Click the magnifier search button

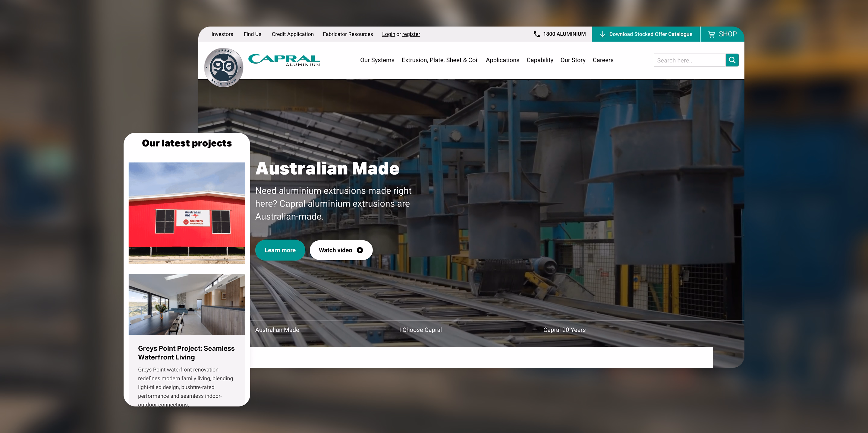(732, 60)
